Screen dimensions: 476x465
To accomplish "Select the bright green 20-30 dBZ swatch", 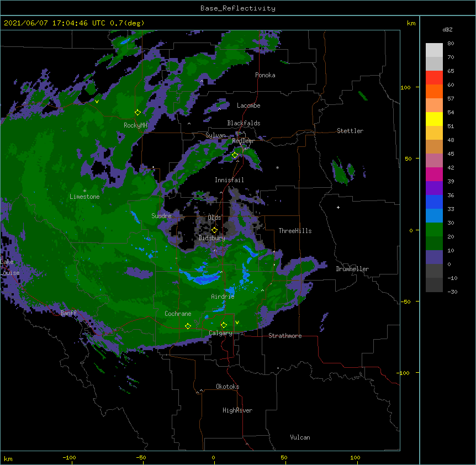I will (x=434, y=230).
